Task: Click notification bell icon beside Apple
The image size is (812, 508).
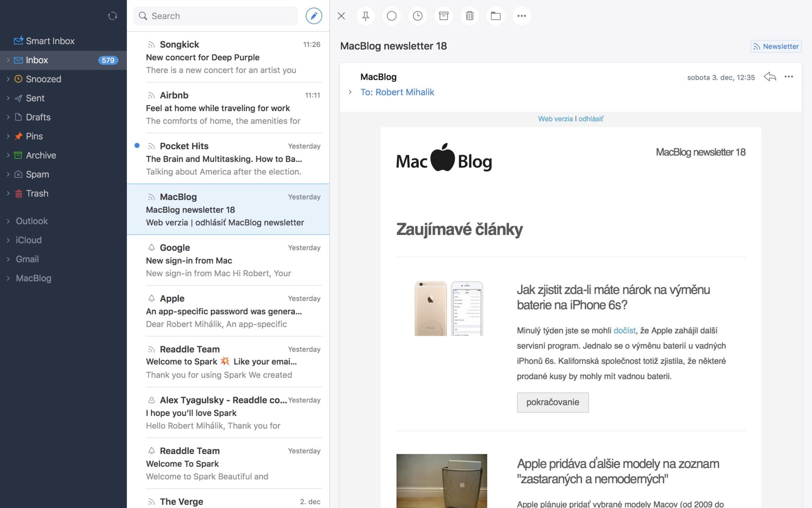Action: click(x=151, y=298)
